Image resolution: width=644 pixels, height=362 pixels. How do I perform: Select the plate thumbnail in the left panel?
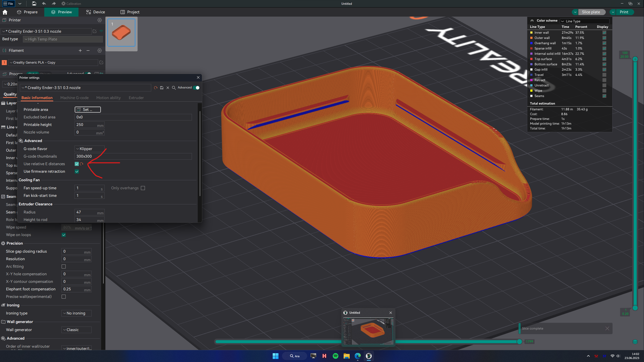[121, 33]
